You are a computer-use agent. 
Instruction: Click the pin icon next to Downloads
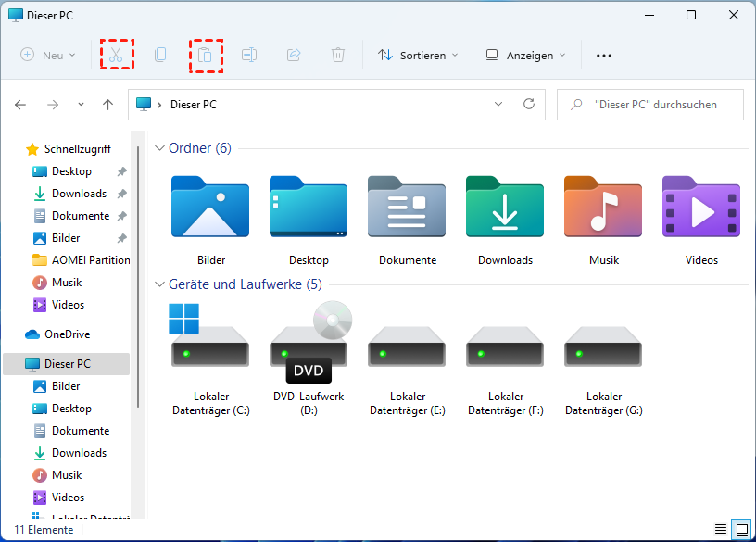122,194
